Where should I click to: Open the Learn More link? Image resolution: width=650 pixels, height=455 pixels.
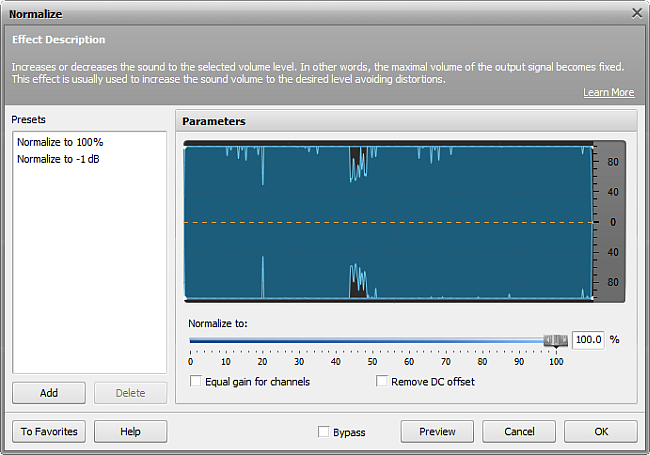[609, 92]
